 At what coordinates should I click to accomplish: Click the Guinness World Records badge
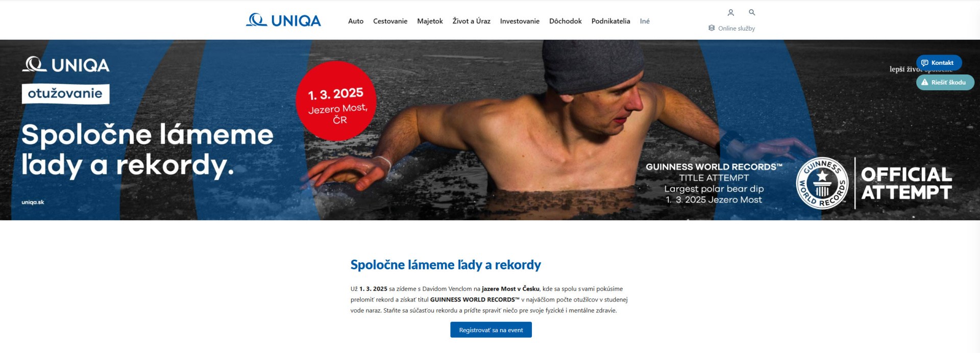822,183
